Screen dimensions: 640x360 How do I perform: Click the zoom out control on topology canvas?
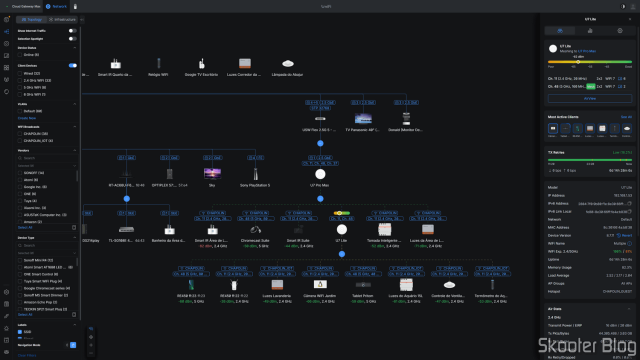[x=91, y=353]
